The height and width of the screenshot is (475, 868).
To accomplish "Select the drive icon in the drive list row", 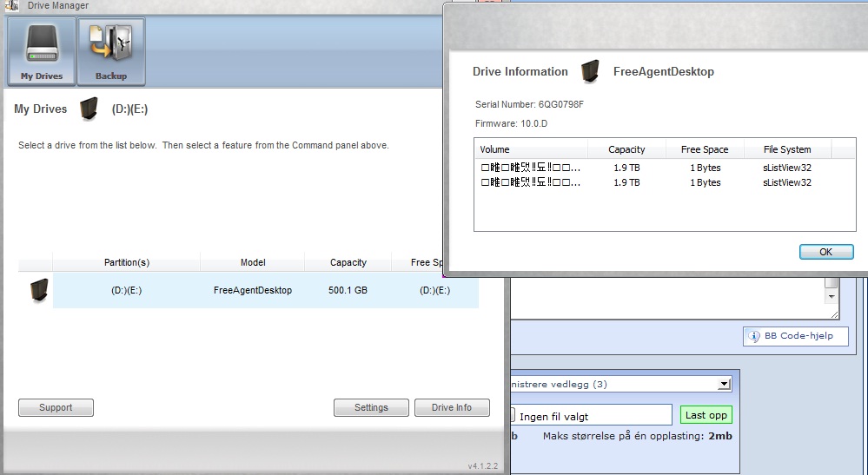I will click(38, 290).
